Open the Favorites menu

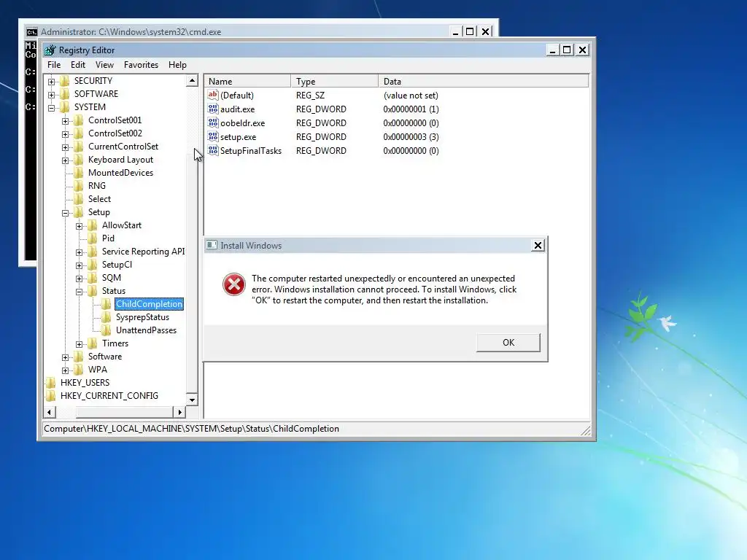pyautogui.click(x=141, y=65)
